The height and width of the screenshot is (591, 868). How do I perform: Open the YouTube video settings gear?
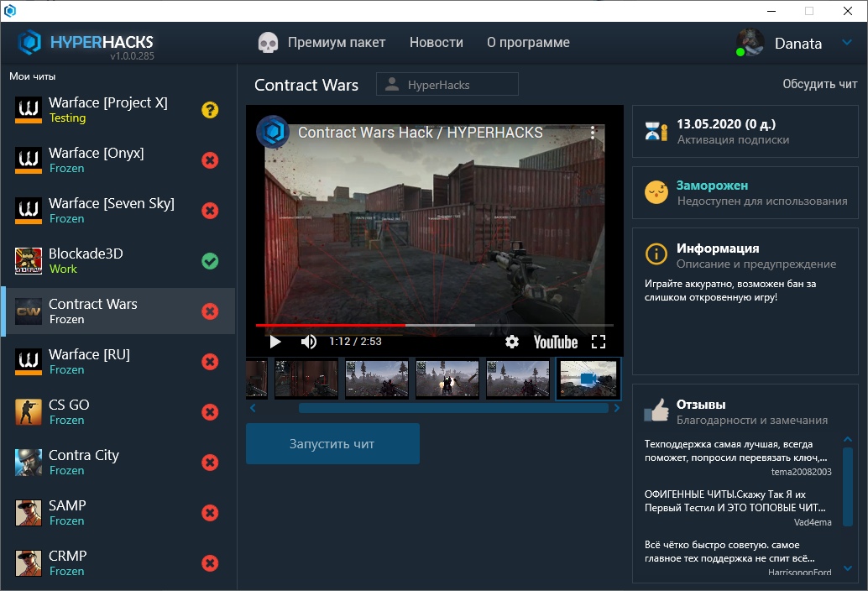[x=512, y=342]
